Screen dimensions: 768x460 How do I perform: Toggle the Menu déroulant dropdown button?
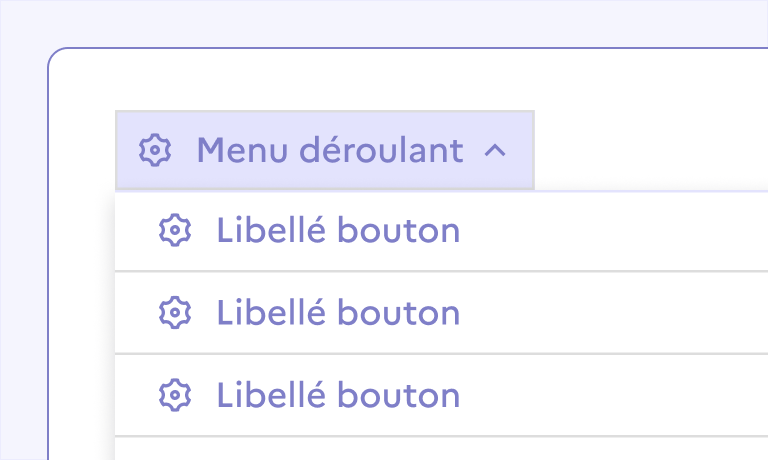325,150
